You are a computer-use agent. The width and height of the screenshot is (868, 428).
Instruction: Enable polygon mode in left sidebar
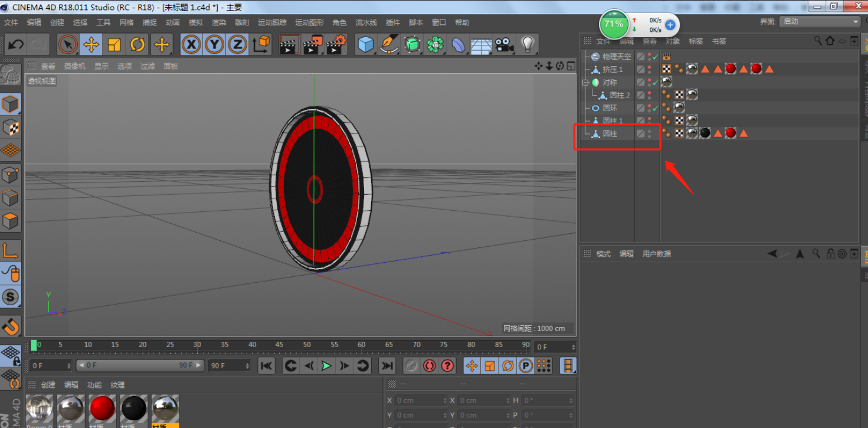(x=11, y=221)
